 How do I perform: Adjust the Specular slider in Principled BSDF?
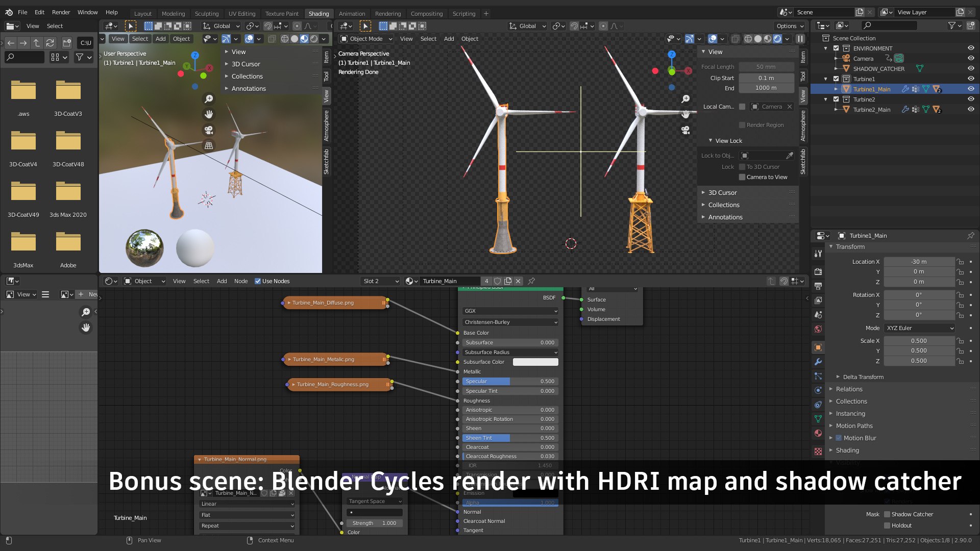click(509, 382)
